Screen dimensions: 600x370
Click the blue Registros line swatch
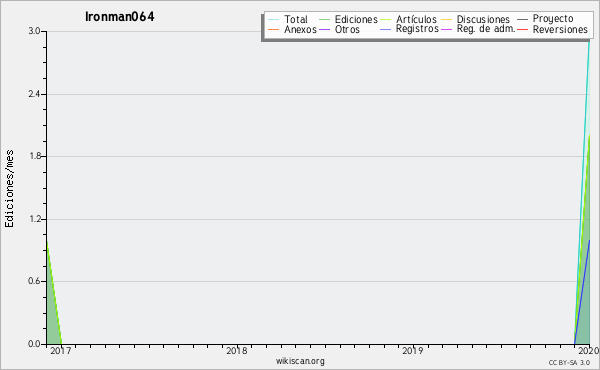[x=385, y=29]
